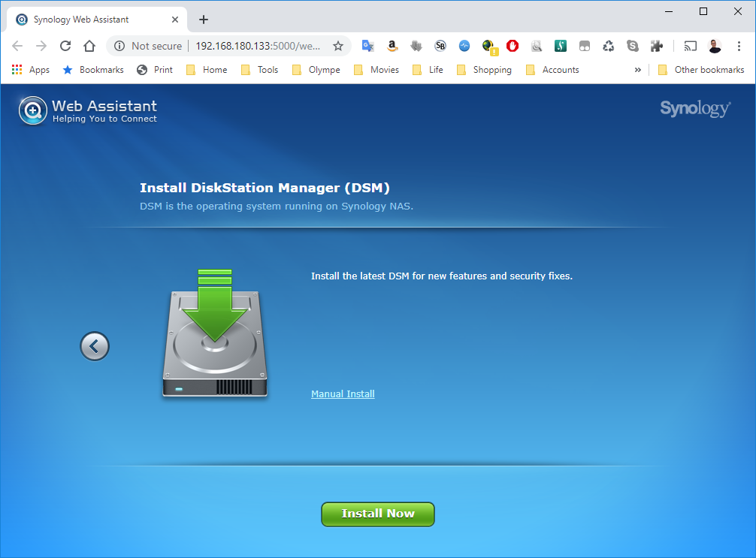Open the Chrome profile avatar

coord(715,46)
